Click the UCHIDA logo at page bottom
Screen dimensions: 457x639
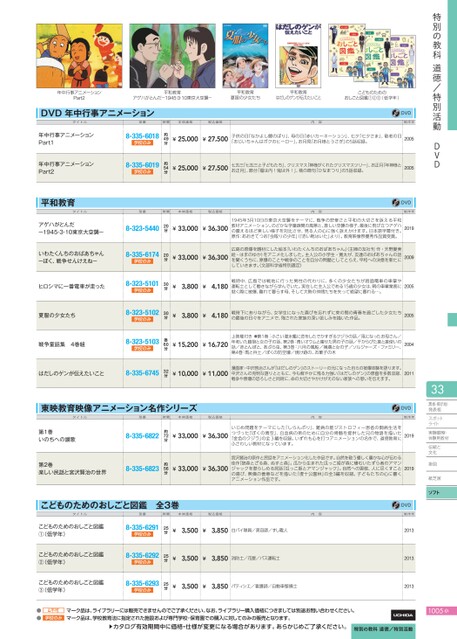(x=403, y=615)
